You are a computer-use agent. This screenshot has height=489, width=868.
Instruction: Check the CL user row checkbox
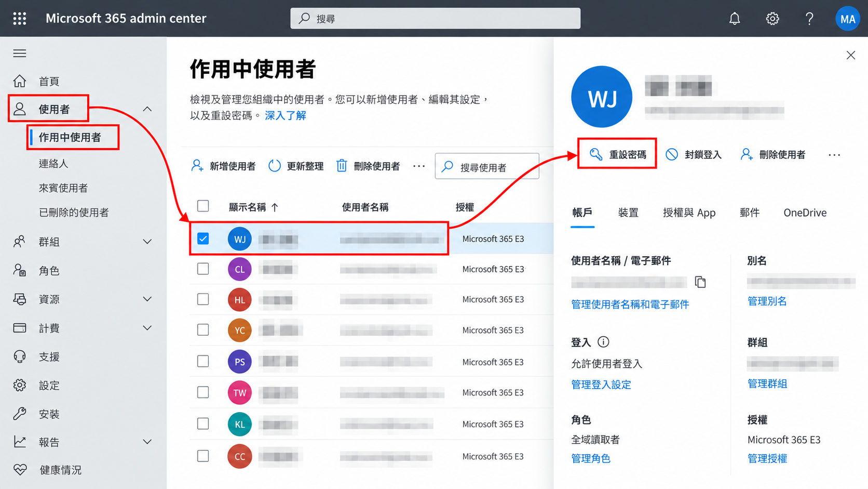coord(203,269)
